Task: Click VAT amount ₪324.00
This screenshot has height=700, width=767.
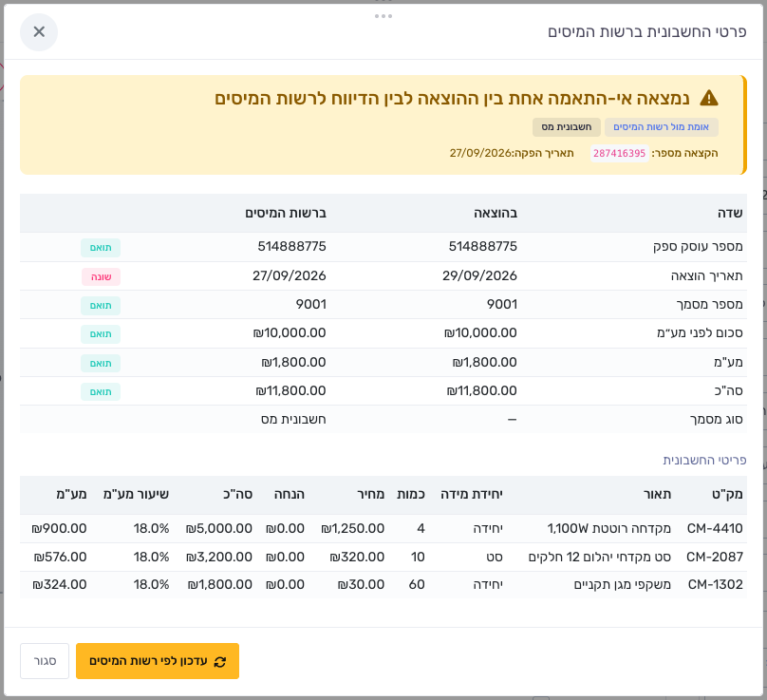Action: [x=60, y=584]
